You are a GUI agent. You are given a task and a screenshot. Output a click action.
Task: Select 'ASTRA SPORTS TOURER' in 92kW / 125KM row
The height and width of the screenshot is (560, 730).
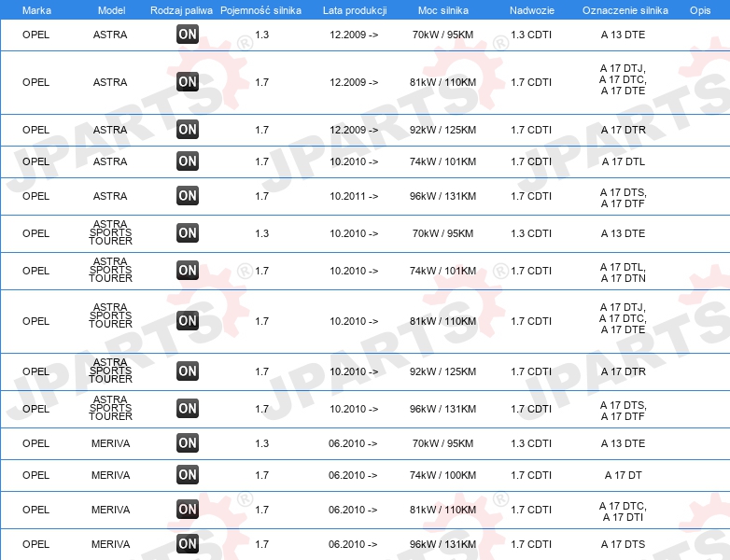point(110,371)
